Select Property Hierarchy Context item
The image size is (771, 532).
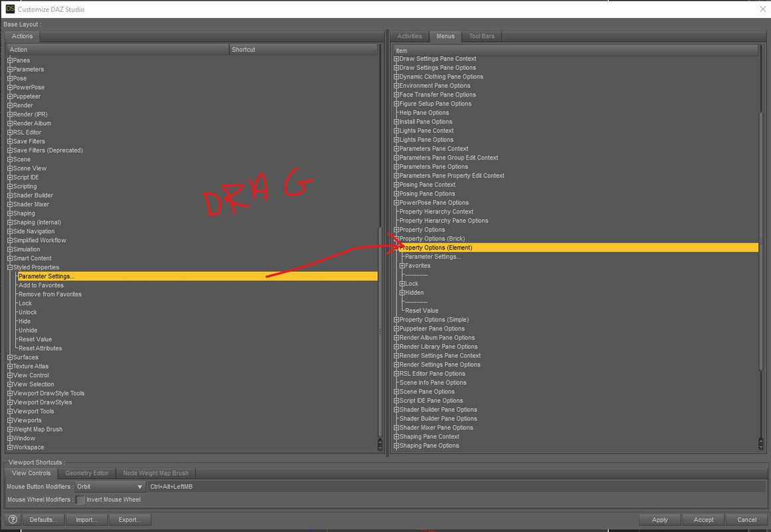tap(436, 212)
